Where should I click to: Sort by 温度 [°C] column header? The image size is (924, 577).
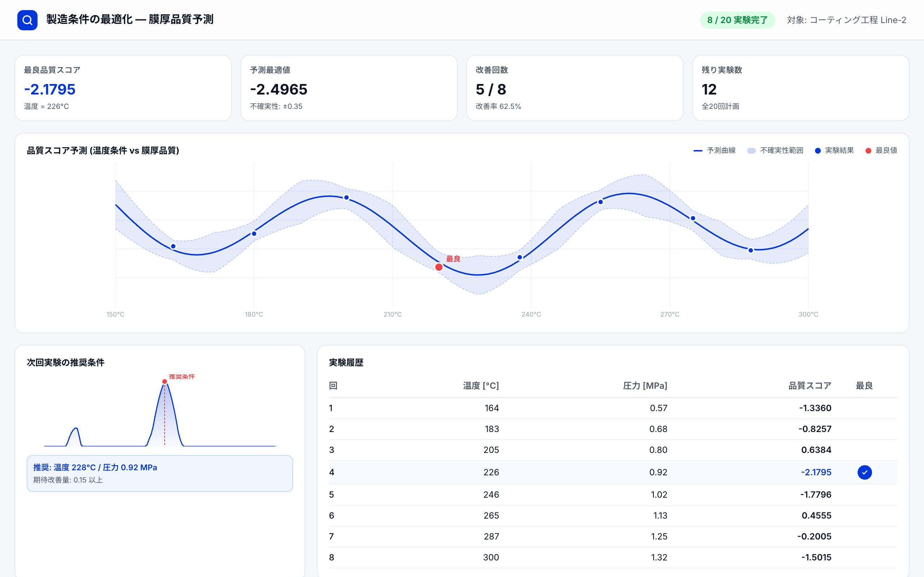point(481,386)
